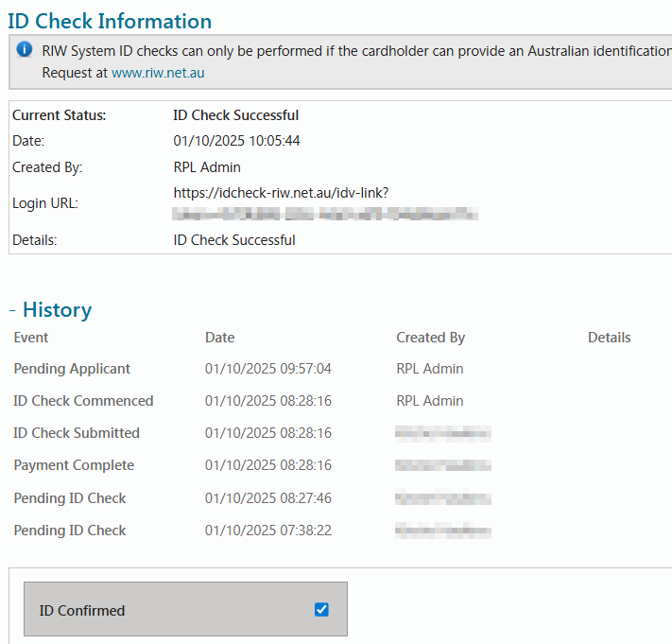The height and width of the screenshot is (644, 672).
Task: Select the Payment Complete event
Action: click(74, 465)
